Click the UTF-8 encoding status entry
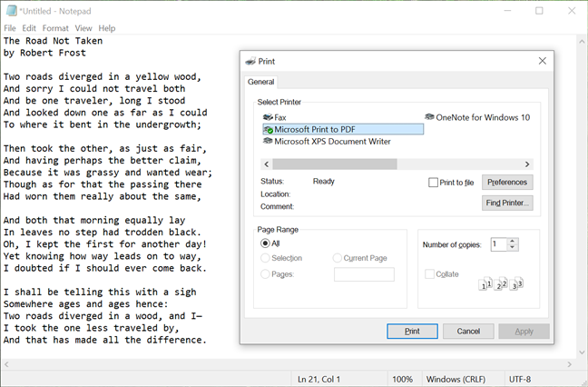Screen dimensions: 588x387 point(520,379)
